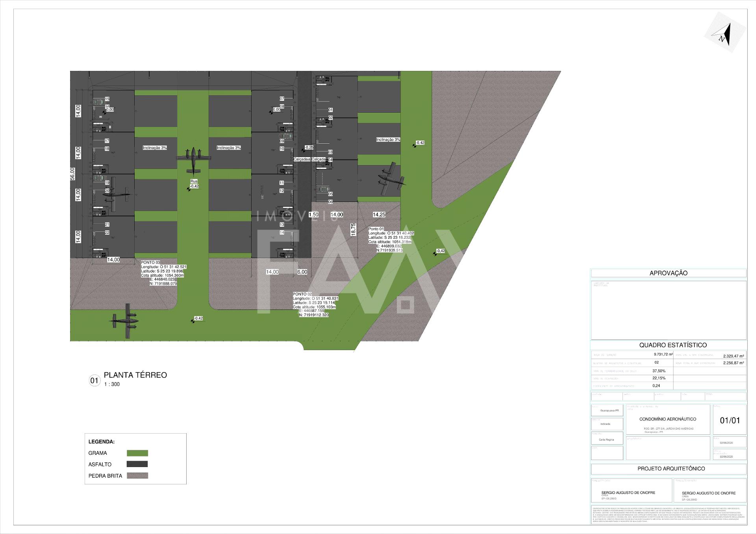Click the Inclinação 3% label on the right block
This screenshot has width=756, height=534.
pos(388,139)
